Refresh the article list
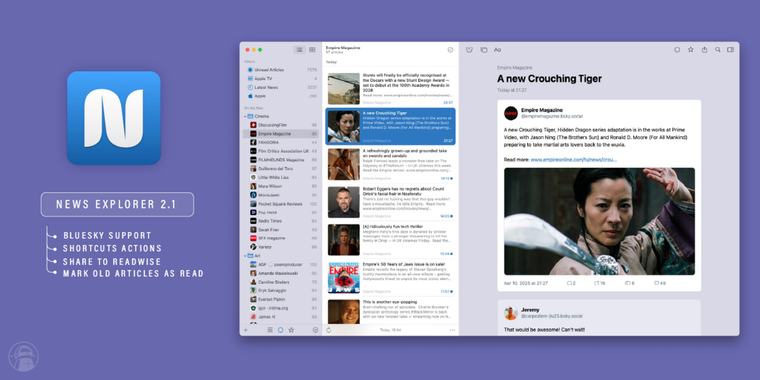The height and width of the screenshot is (380, 760). point(329,330)
